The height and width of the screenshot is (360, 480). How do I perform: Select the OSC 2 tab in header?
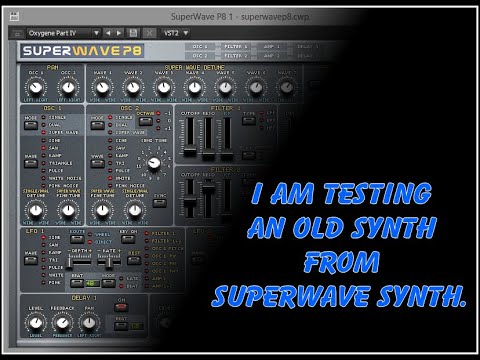[x=200, y=56]
